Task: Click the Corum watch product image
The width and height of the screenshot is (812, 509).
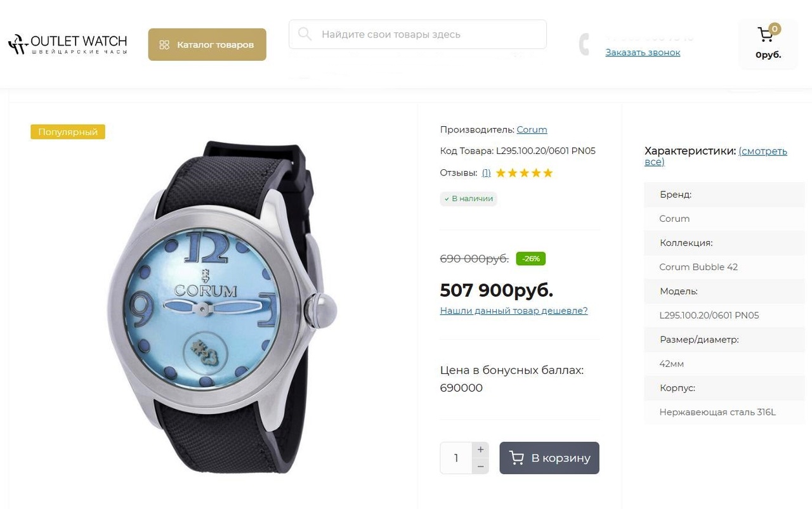Action: 221,307
